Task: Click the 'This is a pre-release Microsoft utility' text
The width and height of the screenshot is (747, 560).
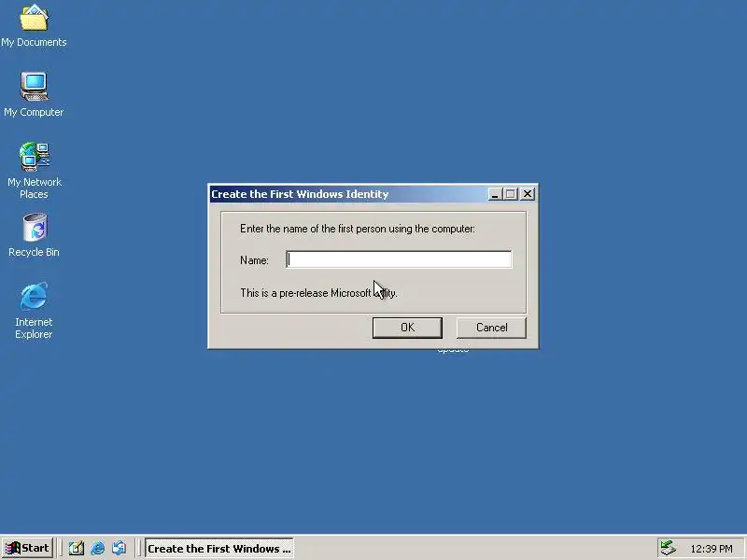Action: tap(318, 293)
